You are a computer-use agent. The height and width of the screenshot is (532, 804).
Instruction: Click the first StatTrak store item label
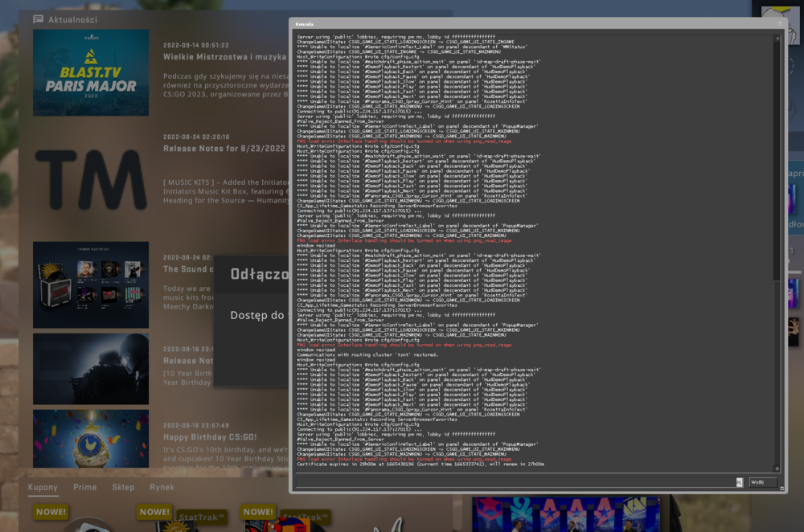pyautogui.click(x=202, y=518)
